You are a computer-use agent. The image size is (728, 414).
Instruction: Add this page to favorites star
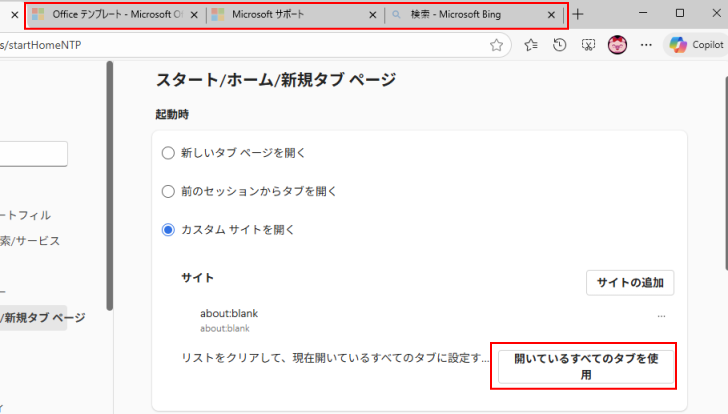point(496,45)
